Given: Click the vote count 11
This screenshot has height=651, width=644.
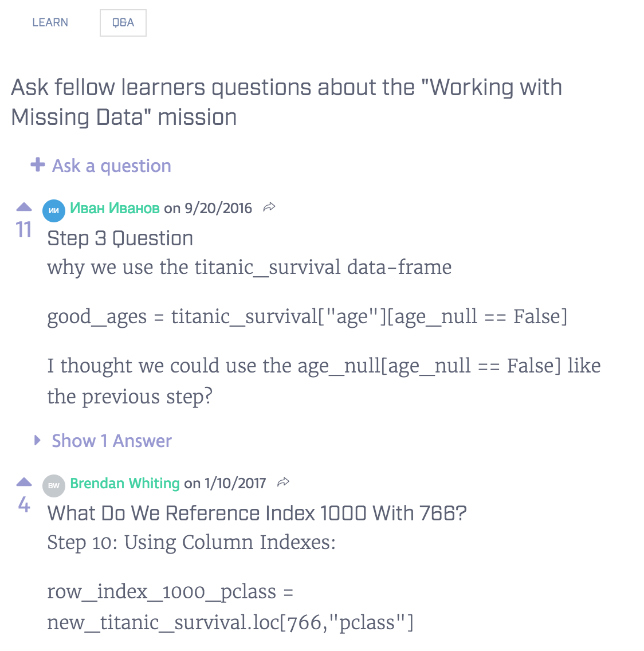Looking at the screenshot, I should pyautogui.click(x=23, y=230).
